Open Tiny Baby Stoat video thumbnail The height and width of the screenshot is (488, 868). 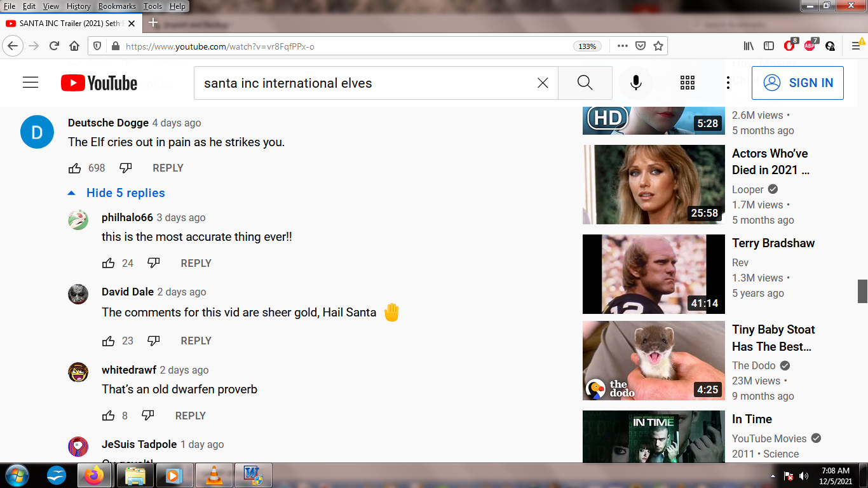coord(654,360)
